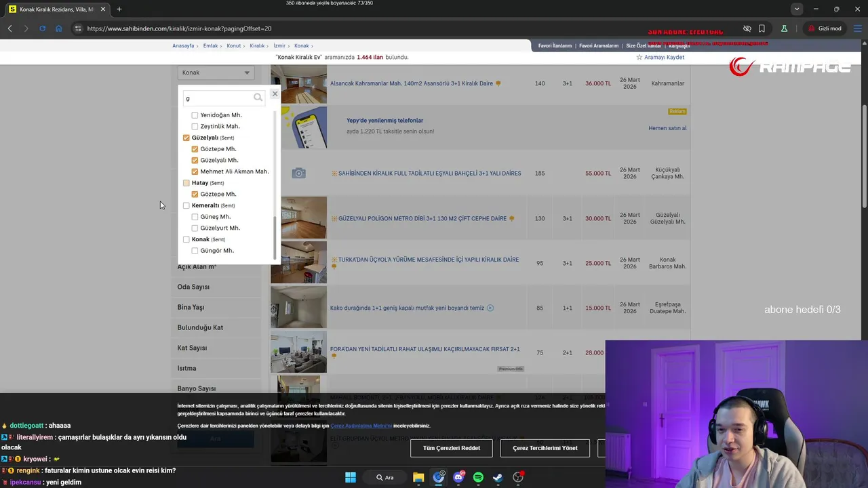Screen dimensions: 868x488
Task: Check the Zeytinlik Mah. checkbox
Action: tap(195, 126)
